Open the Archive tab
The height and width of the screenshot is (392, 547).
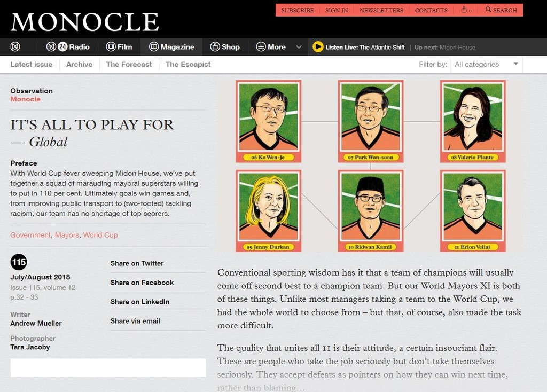click(x=79, y=64)
